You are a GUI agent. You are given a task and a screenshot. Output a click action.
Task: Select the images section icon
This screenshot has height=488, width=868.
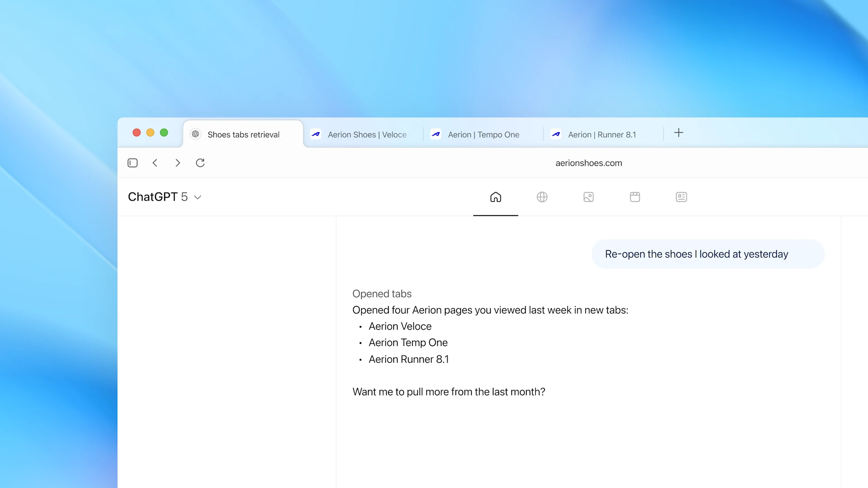click(588, 197)
